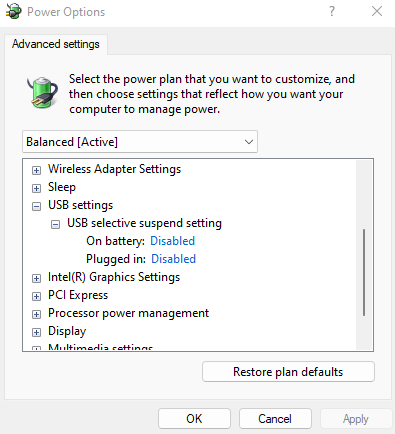The width and height of the screenshot is (395, 434).
Task: Click the question mark help icon
Action: coord(332,11)
